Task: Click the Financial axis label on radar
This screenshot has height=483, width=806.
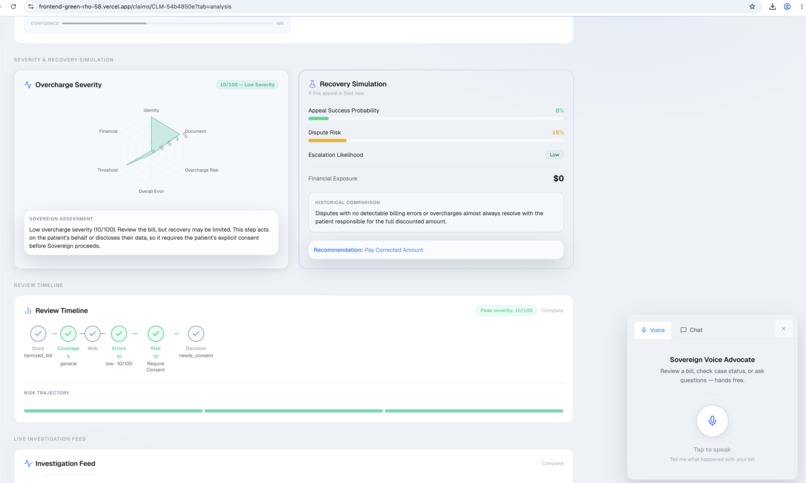Action: pyautogui.click(x=108, y=131)
